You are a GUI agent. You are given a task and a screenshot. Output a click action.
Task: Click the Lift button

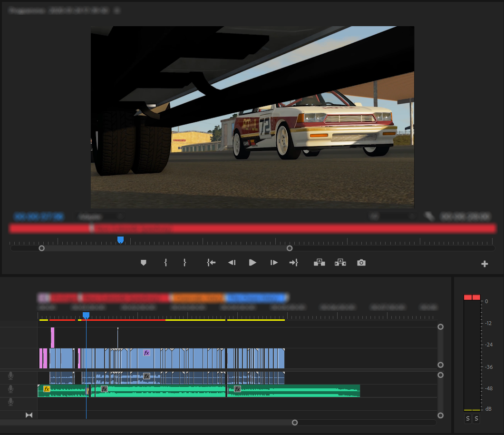319,263
